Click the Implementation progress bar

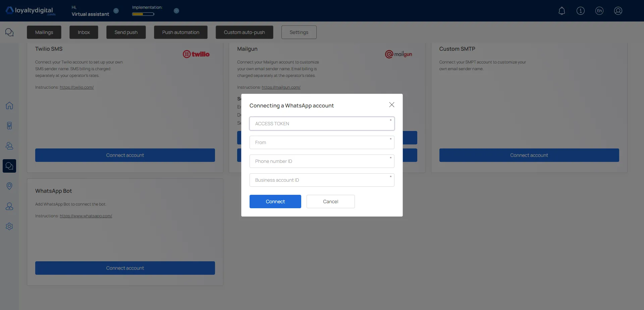(x=143, y=14)
